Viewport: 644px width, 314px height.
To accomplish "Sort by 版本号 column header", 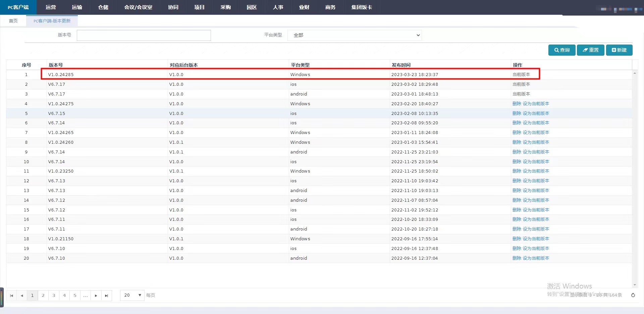I will [x=56, y=65].
